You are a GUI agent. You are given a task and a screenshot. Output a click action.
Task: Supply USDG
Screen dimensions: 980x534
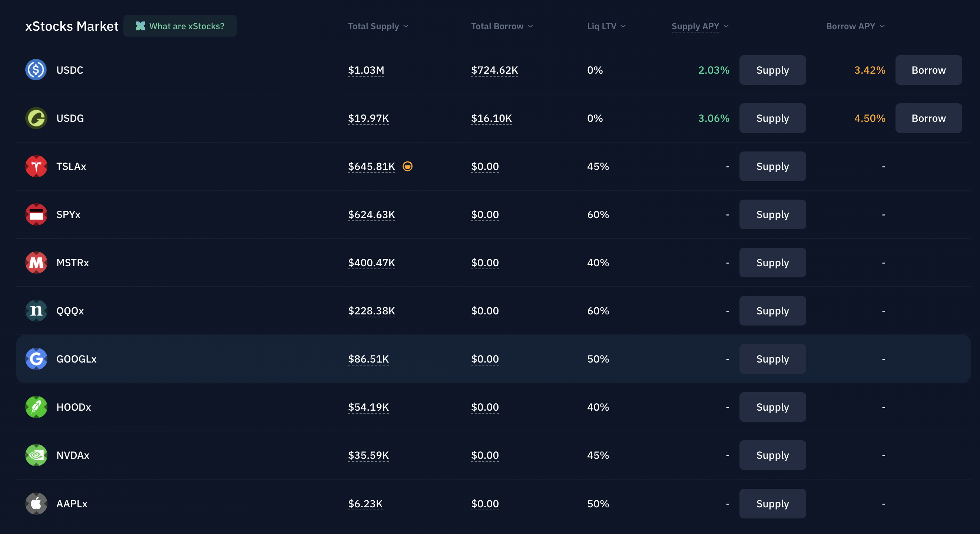(772, 118)
